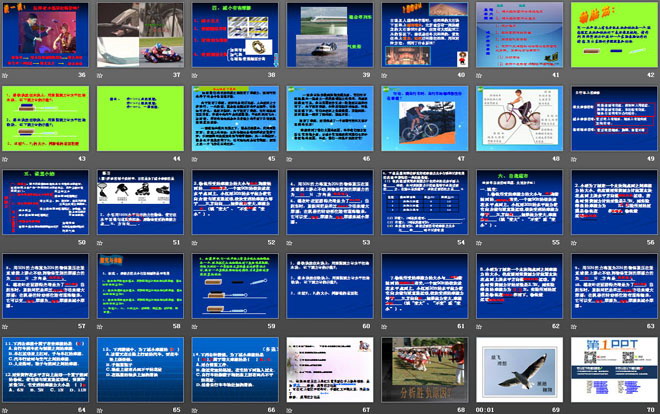Click the animation star icon under slide 58
The height and width of the screenshot is (414, 660).
point(100,327)
